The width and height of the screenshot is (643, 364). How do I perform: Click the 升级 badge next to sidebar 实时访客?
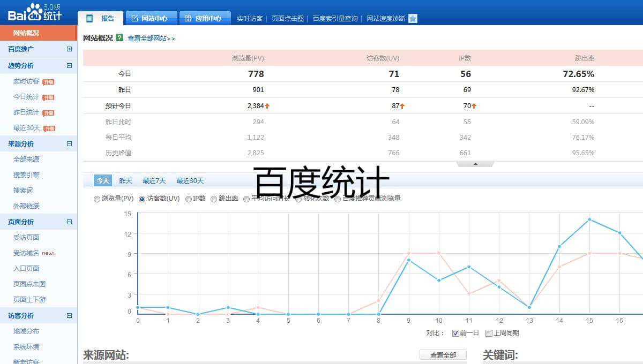pos(48,82)
